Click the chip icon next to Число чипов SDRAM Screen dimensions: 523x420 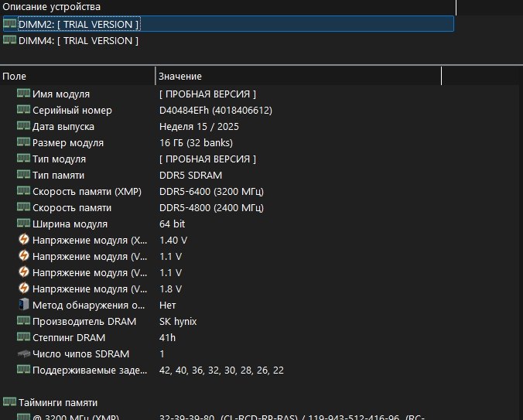(24, 353)
